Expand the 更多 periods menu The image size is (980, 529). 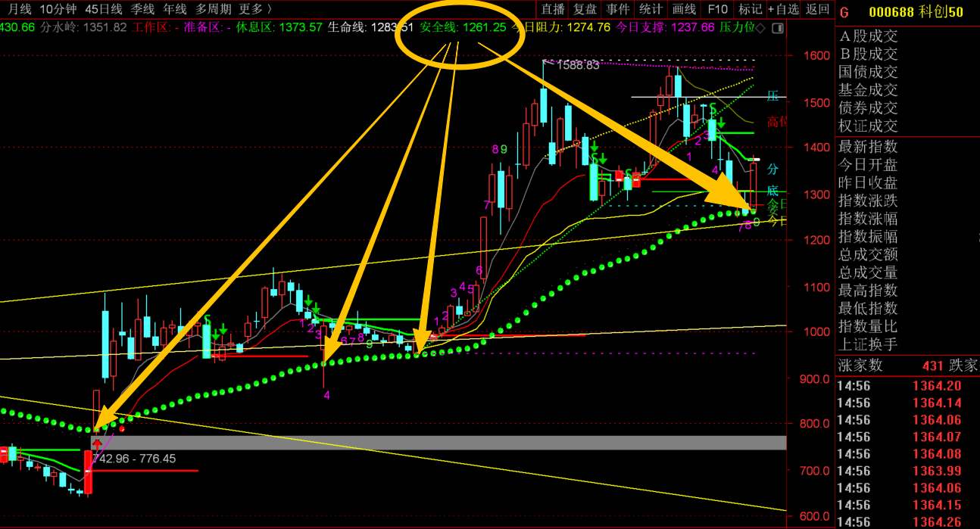tap(255, 9)
